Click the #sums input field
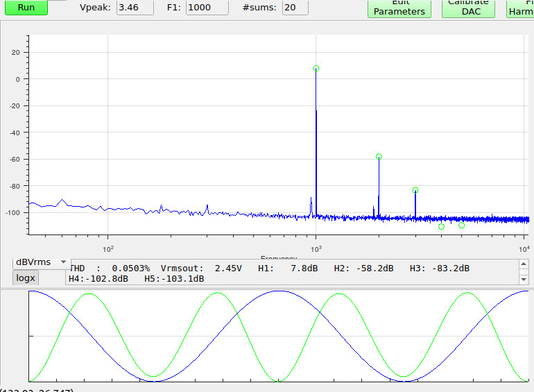534x392 pixels. [295, 8]
